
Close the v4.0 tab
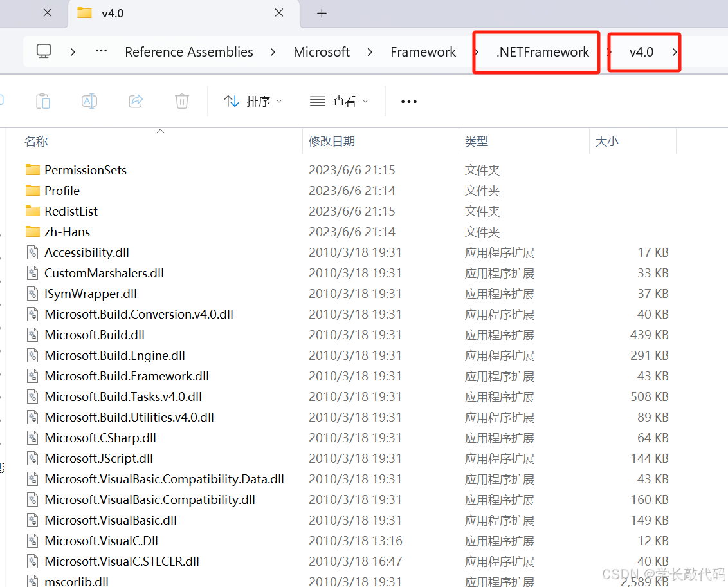(279, 13)
